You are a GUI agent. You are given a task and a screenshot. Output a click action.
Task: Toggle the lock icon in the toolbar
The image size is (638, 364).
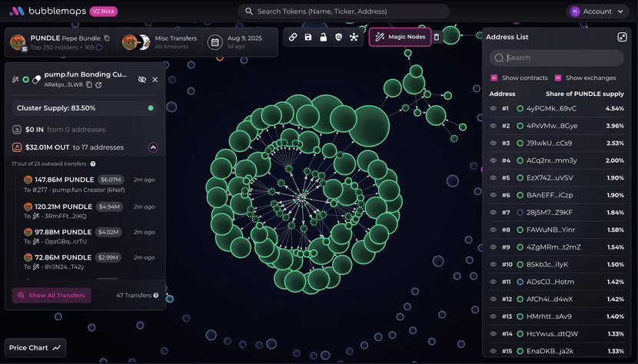[323, 37]
